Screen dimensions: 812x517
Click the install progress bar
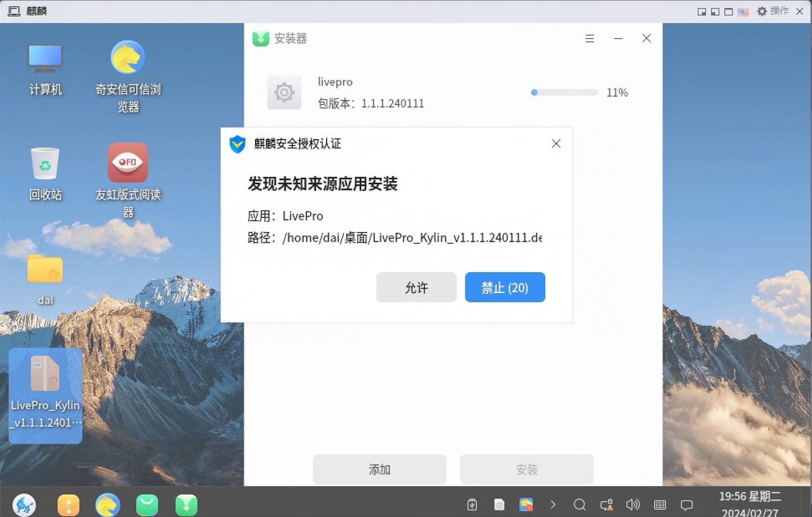tap(564, 92)
